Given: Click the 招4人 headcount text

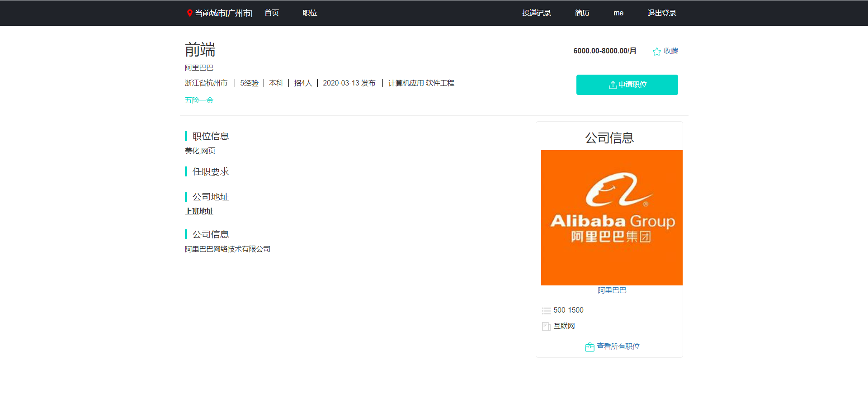Looking at the screenshot, I should tap(303, 83).
